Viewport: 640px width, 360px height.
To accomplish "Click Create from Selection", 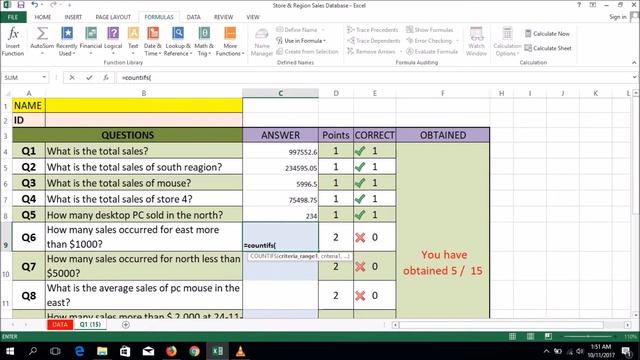I will pyautogui.click(x=307, y=51).
